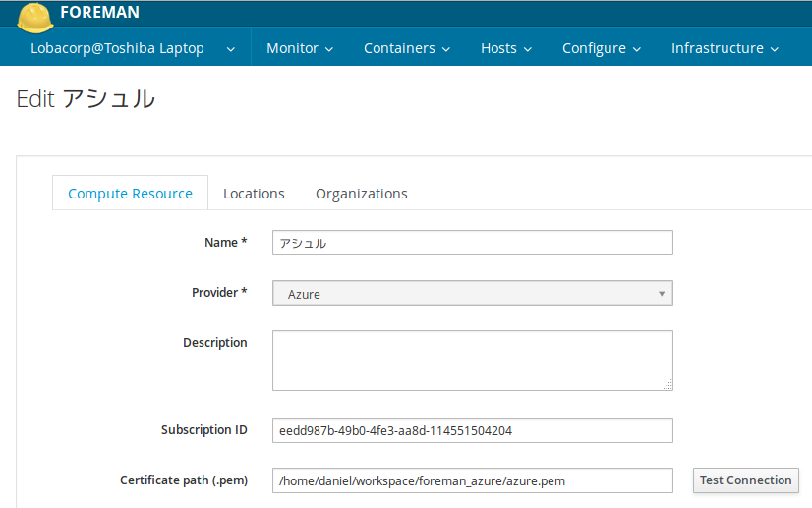Click the FOREMAN brand title

[x=99, y=12]
